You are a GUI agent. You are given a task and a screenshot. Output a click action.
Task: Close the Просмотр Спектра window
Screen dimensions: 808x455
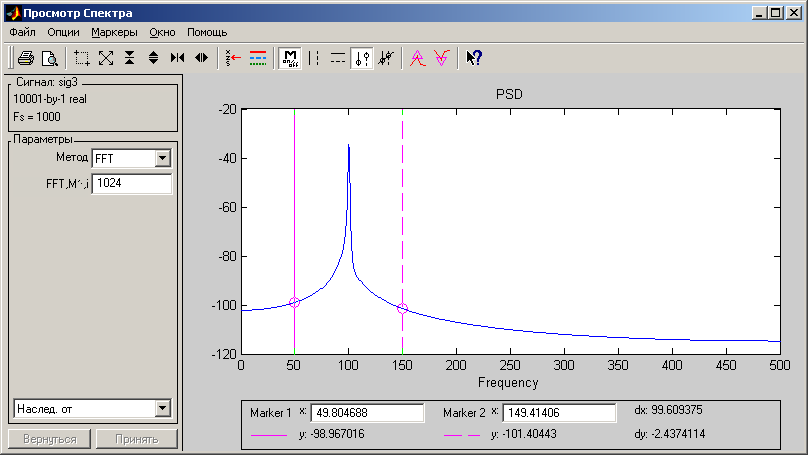click(794, 13)
